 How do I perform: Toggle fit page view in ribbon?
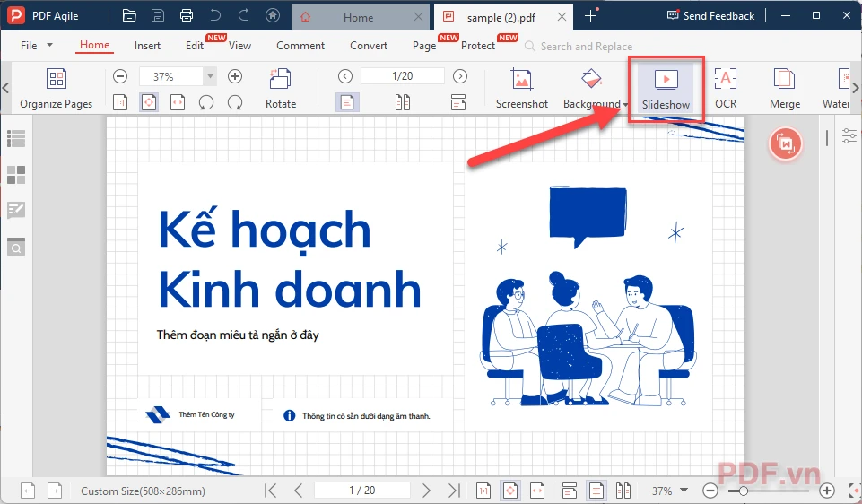point(149,102)
